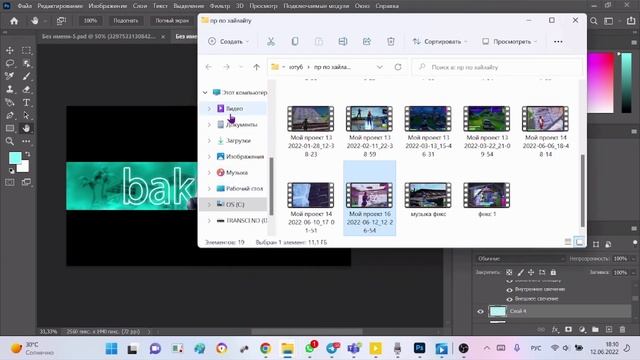The height and width of the screenshot is (360, 640).
Task: Select the Zoom magnifier tool
Action: pyautogui.click(x=9, y=141)
